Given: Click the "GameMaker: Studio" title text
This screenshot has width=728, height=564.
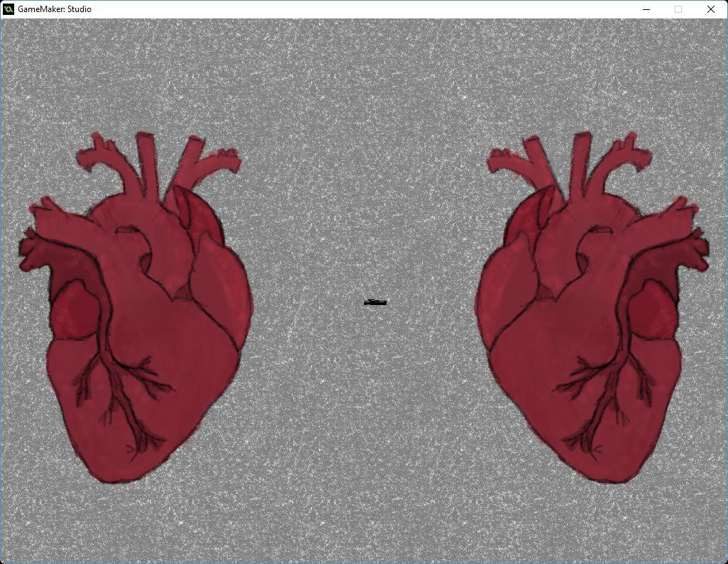Looking at the screenshot, I should [x=55, y=9].
